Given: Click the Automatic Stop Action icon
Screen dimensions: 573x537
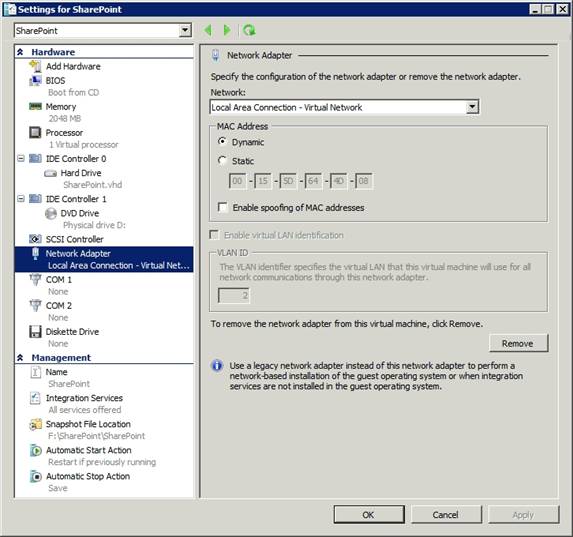Looking at the screenshot, I should (35, 476).
